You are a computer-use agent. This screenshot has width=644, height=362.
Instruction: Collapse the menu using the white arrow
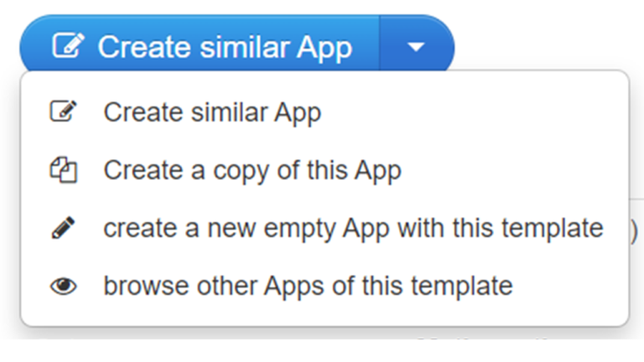(417, 47)
